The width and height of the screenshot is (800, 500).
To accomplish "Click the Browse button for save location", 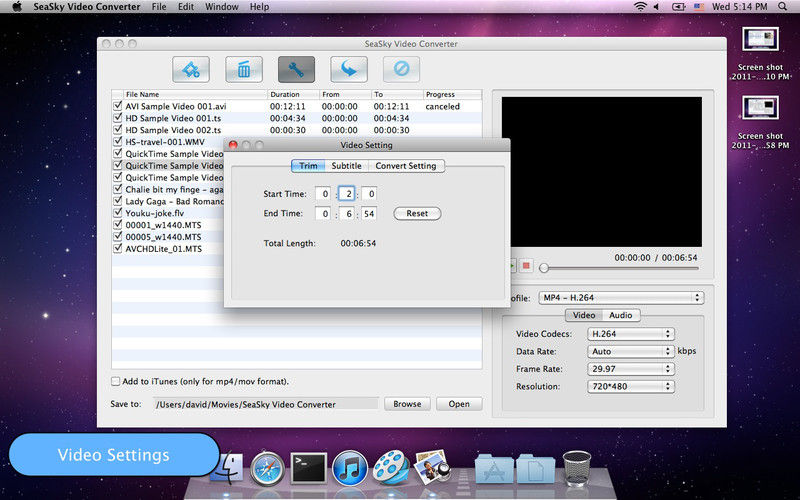I will pos(407,404).
